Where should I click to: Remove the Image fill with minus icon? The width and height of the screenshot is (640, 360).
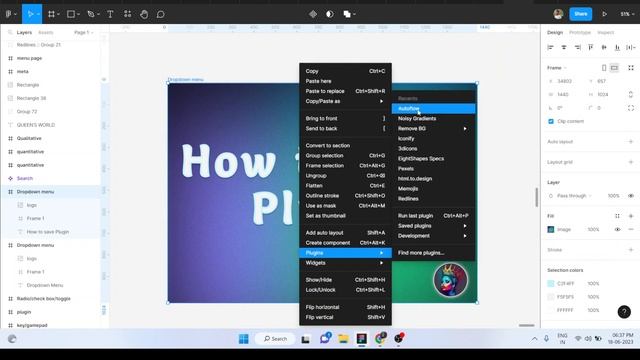pyautogui.click(x=631, y=229)
